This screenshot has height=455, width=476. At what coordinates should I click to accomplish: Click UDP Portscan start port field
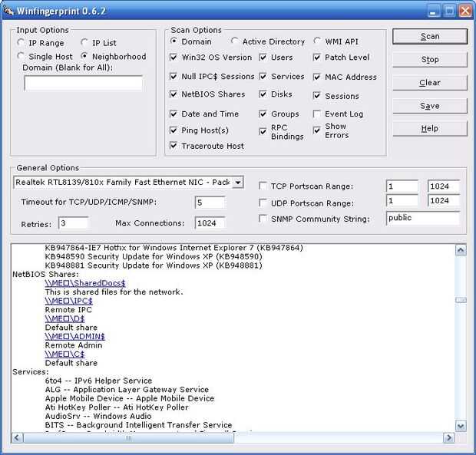pyautogui.click(x=402, y=200)
